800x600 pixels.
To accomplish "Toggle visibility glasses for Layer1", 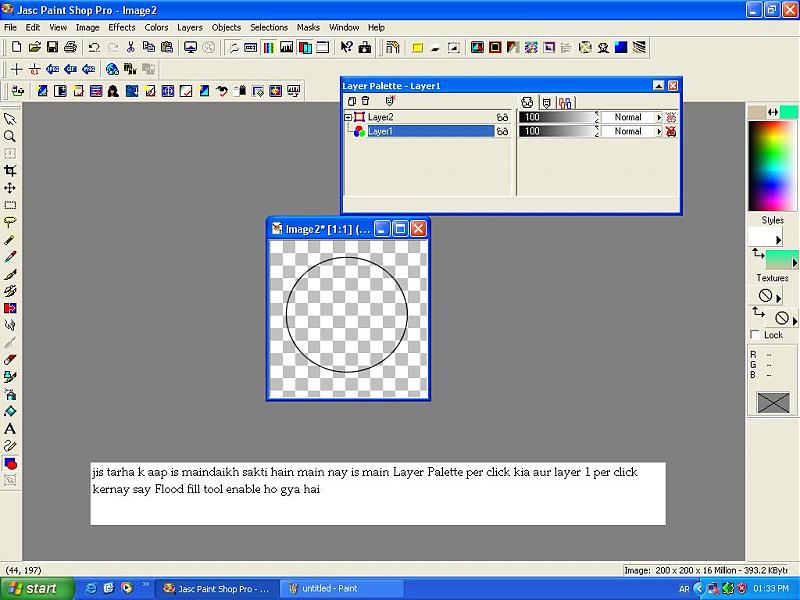I will (x=503, y=131).
